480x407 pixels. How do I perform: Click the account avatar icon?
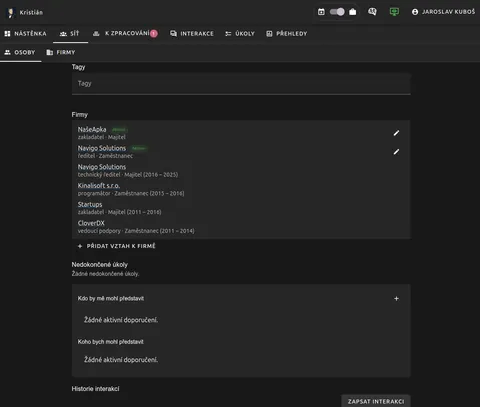[415, 12]
